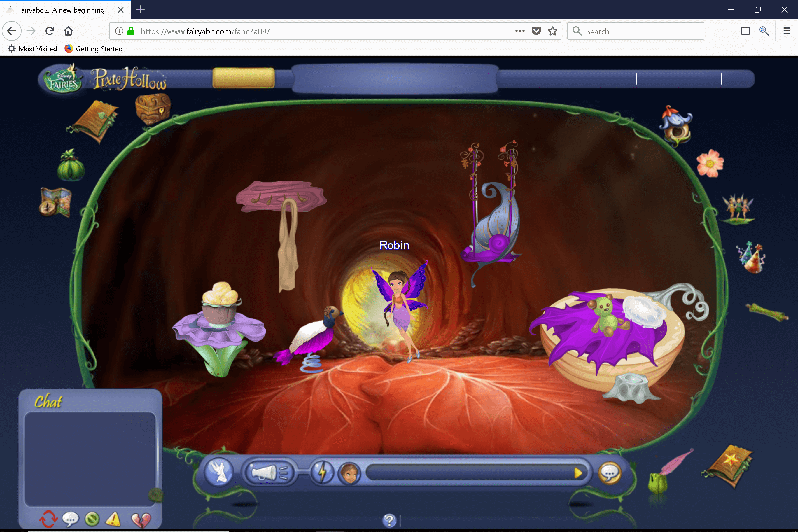Screen dimensions: 798x532
Task: Toggle quick-chat with the speech bubble in chat panel
Action: [x=71, y=519]
